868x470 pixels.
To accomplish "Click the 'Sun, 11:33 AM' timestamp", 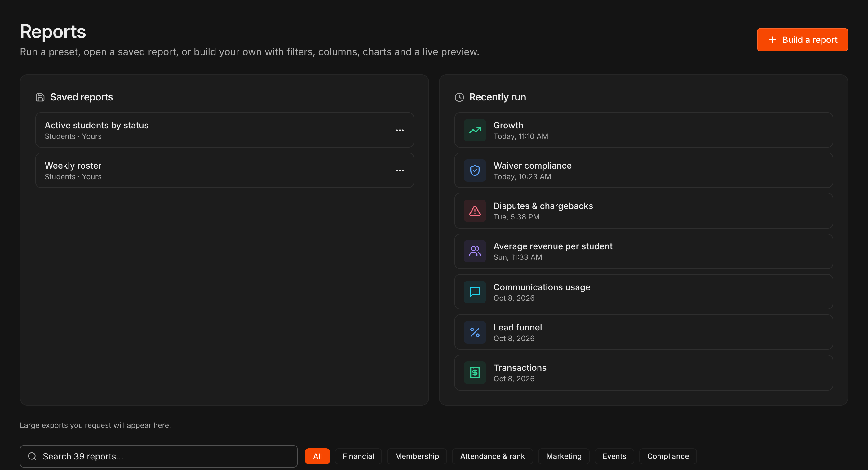I will point(518,257).
